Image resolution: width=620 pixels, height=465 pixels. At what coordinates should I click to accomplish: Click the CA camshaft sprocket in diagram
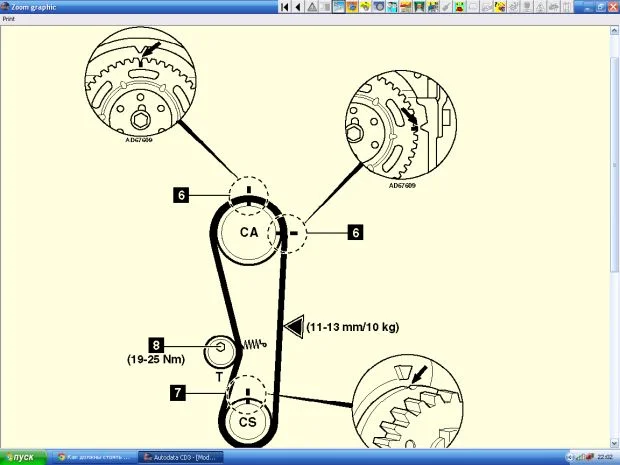pos(248,232)
